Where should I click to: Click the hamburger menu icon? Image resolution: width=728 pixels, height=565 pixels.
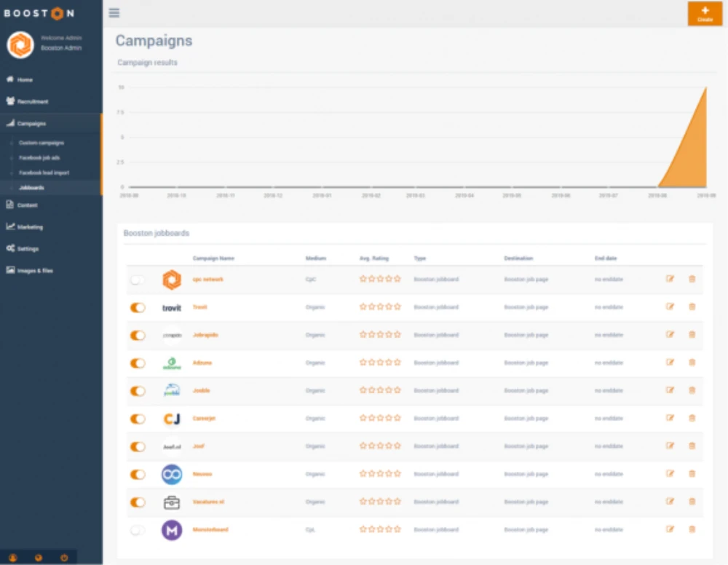pyautogui.click(x=114, y=12)
